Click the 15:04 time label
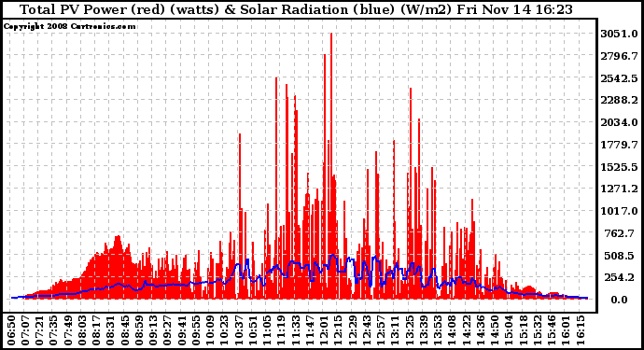The height and width of the screenshot is (350, 644). click(509, 330)
